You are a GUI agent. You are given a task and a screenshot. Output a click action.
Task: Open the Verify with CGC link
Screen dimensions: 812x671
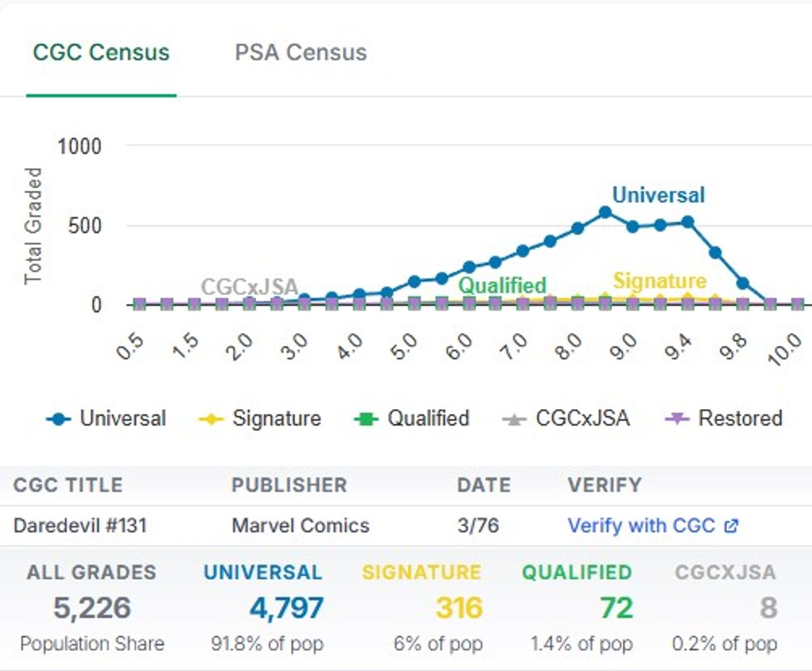click(x=641, y=526)
